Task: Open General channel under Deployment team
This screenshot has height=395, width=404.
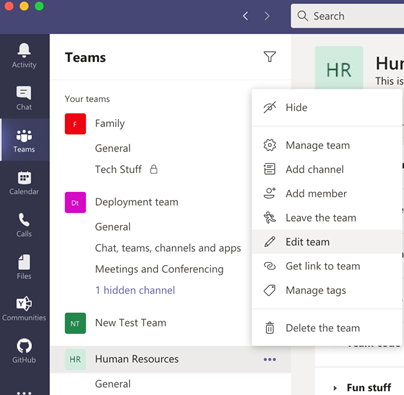Action: (x=113, y=227)
